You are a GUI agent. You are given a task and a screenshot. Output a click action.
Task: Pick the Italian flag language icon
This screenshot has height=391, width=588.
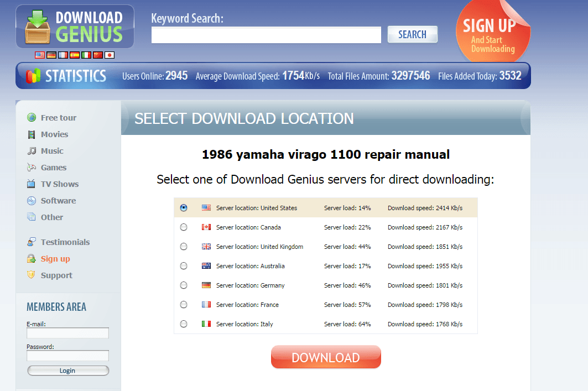(x=86, y=55)
